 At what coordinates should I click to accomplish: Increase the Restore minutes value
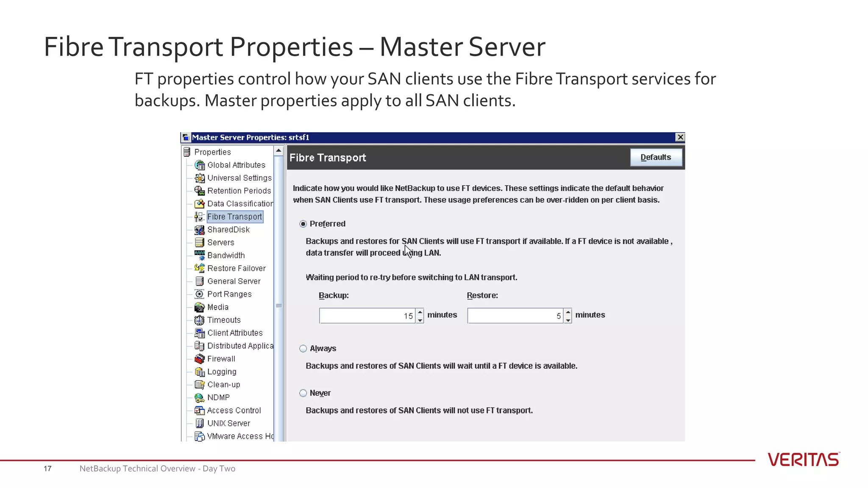pyautogui.click(x=568, y=312)
